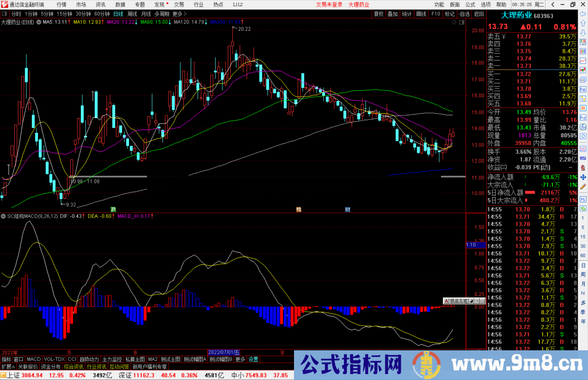
Task: Click the green refresh sidebar icon
Action: point(583,209)
